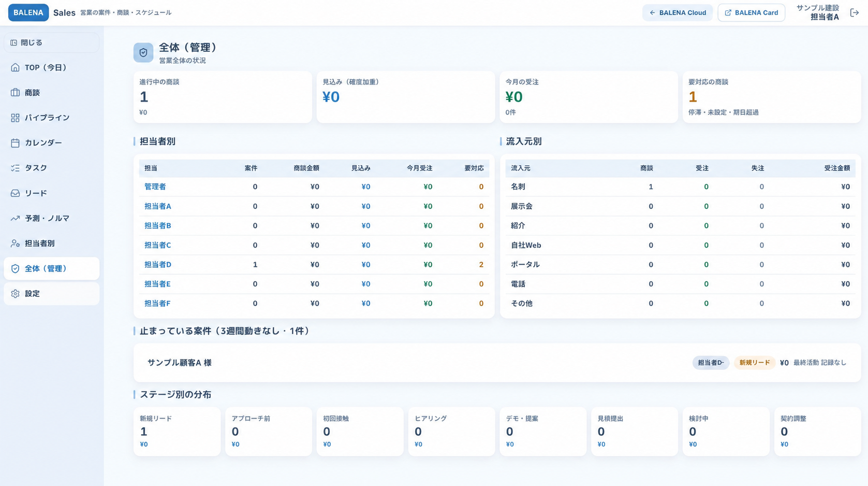Click the logout icon in the header
The width and height of the screenshot is (868, 486).
855,12
